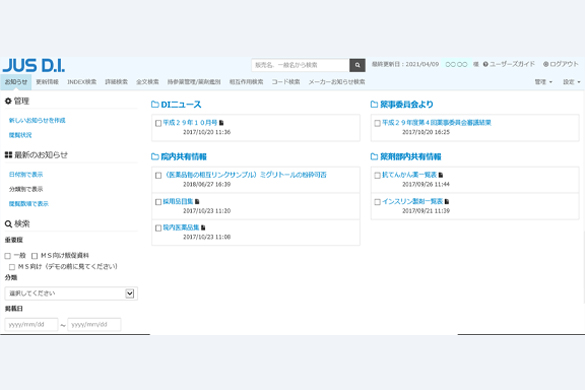Open the 全文検索 tab
This screenshot has height=390, width=585.
click(x=147, y=82)
